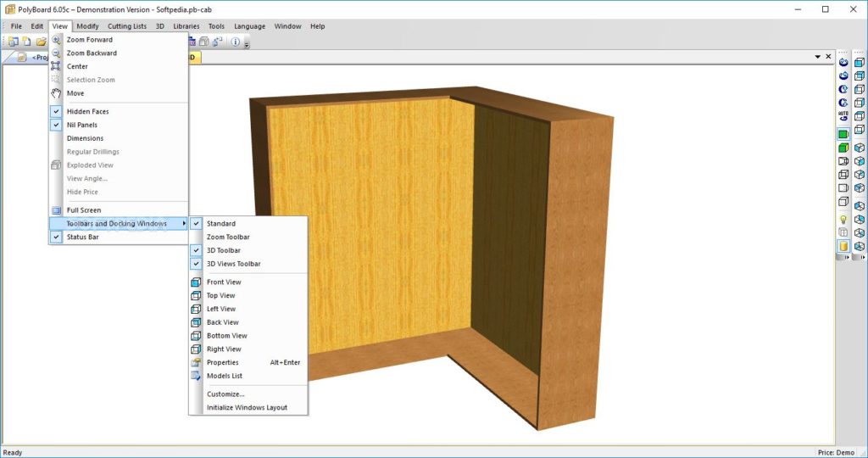Viewport: 868px width, 458px height.
Task: Click the lightbulb icon in right toolbar
Action: [x=843, y=220]
